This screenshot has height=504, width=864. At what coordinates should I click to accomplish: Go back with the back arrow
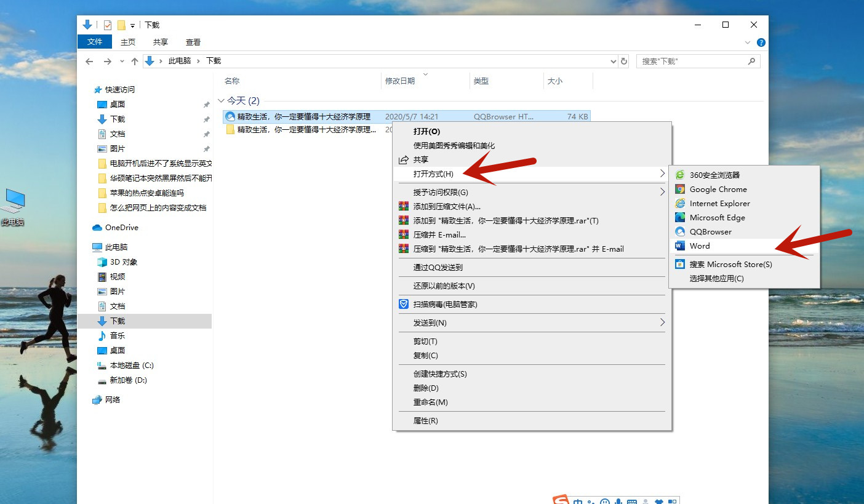[89, 62]
